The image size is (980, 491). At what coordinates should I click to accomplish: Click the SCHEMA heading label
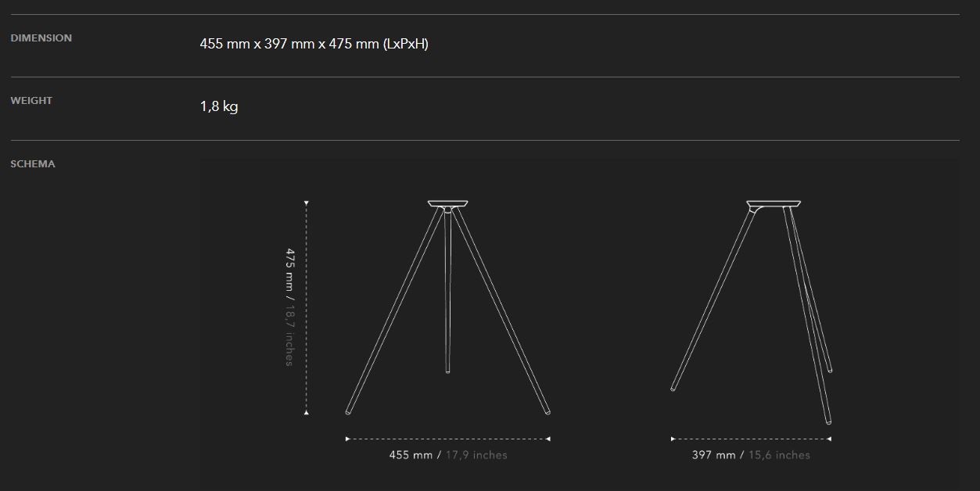(33, 164)
